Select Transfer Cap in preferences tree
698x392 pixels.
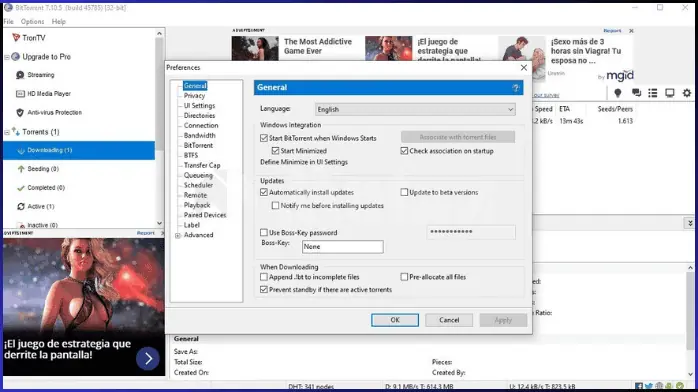[x=202, y=165]
